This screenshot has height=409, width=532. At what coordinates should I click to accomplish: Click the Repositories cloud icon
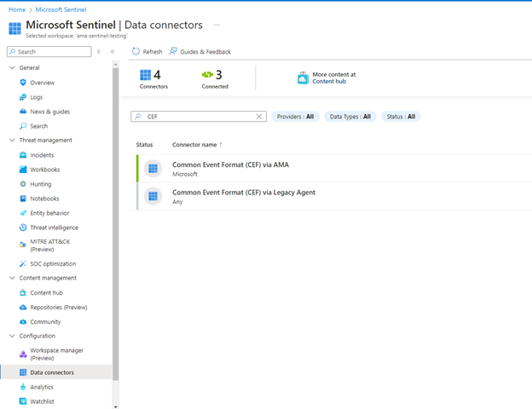(x=23, y=308)
